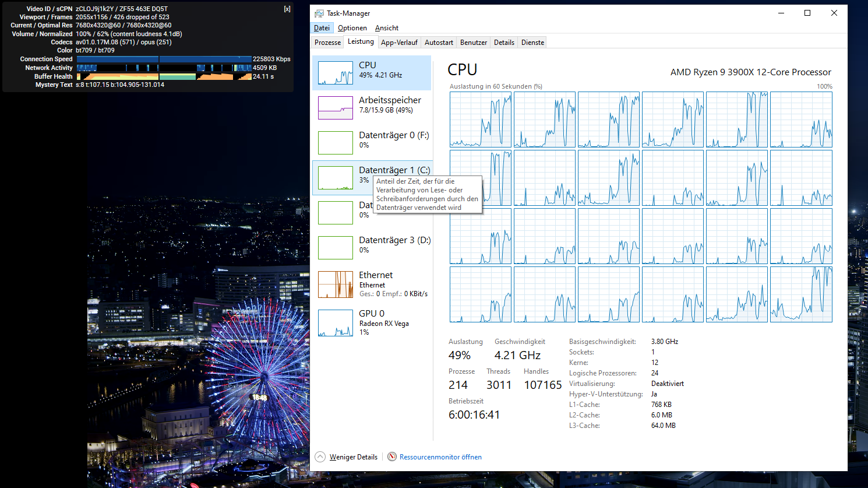
Task: Click the Logische Prozessoren value 24
Action: tap(655, 373)
